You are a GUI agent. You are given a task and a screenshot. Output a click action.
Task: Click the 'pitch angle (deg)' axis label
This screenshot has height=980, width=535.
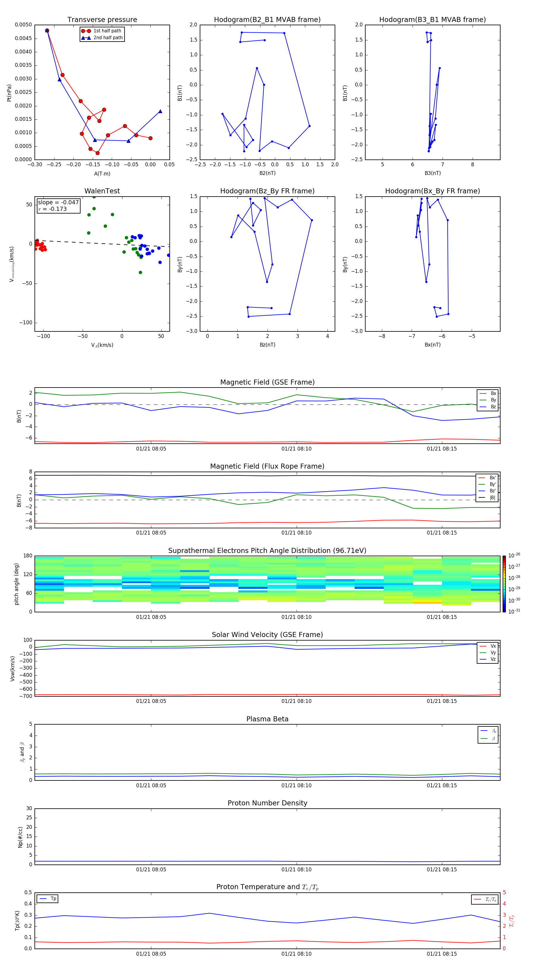click(x=16, y=584)
